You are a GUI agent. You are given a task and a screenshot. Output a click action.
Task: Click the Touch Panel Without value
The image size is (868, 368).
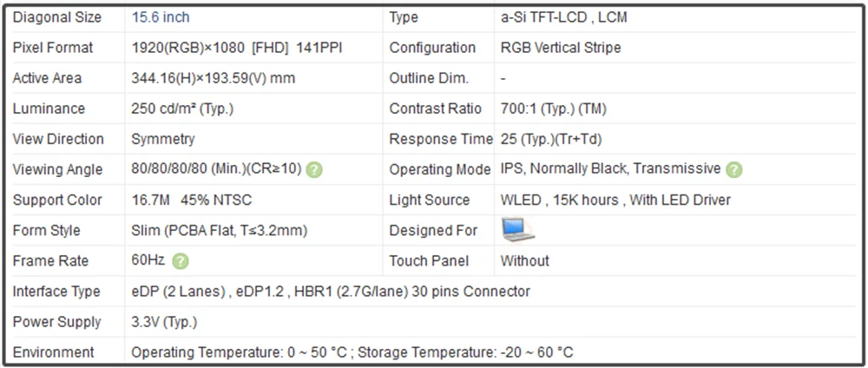pos(525,260)
